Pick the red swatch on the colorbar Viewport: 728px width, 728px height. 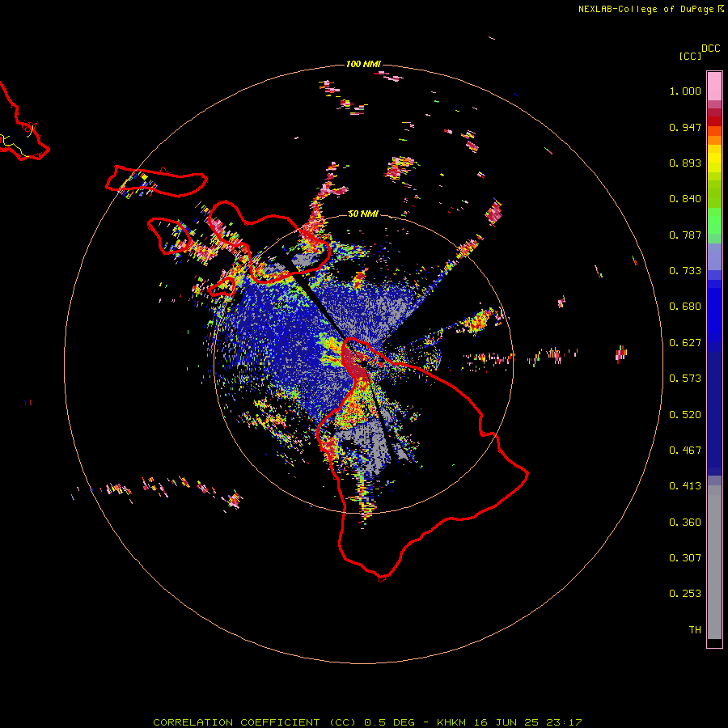(x=714, y=121)
